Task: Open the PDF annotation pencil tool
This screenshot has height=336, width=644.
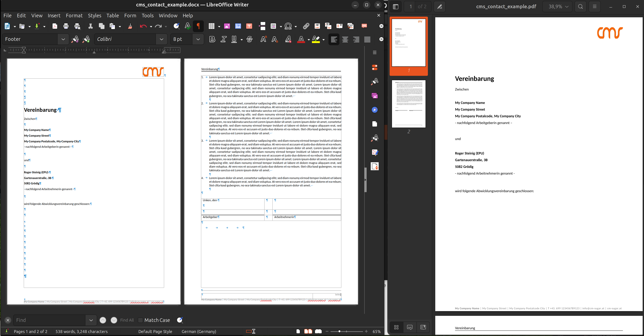Action: click(439, 7)
